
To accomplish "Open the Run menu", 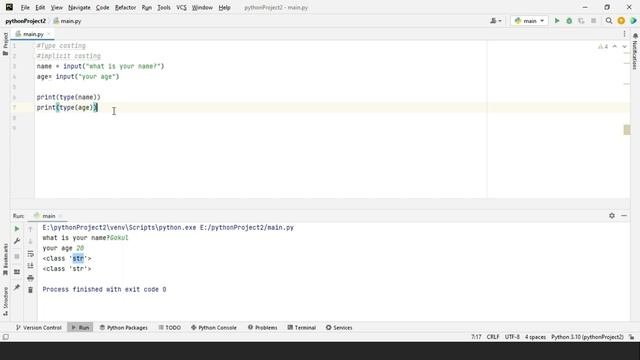I will click(x=147, y=7).
